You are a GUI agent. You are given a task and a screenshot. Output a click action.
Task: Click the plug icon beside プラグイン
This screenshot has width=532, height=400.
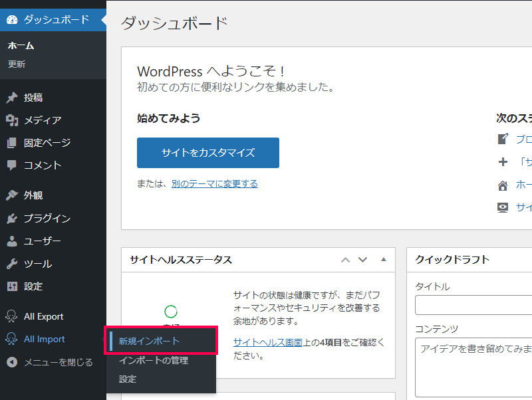point(12,219)
